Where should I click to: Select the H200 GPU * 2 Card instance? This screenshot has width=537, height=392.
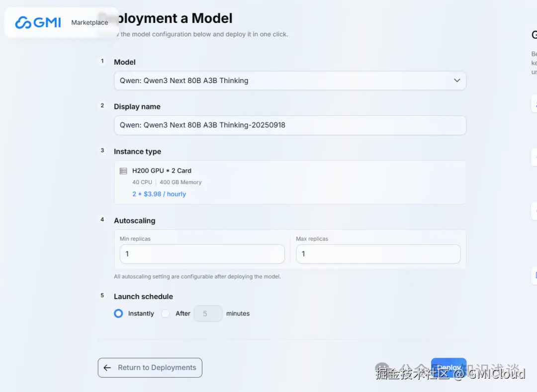tap(162, 171)
